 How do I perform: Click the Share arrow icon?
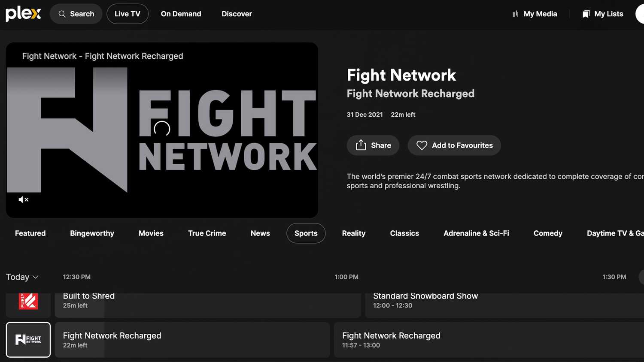361,145
